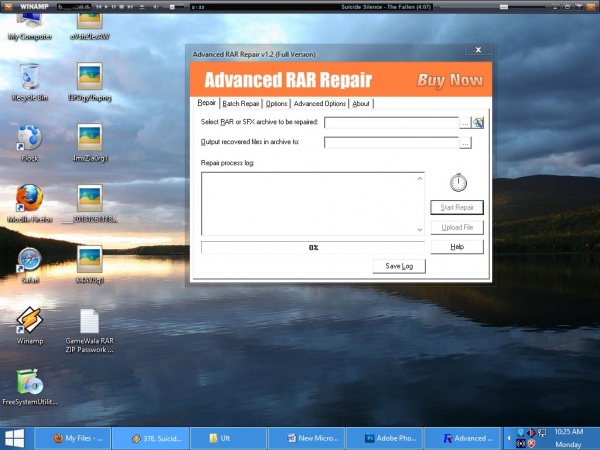Mute Winamp via speaker icon
The width and height of the screenshot is (600, 450).
156,7
